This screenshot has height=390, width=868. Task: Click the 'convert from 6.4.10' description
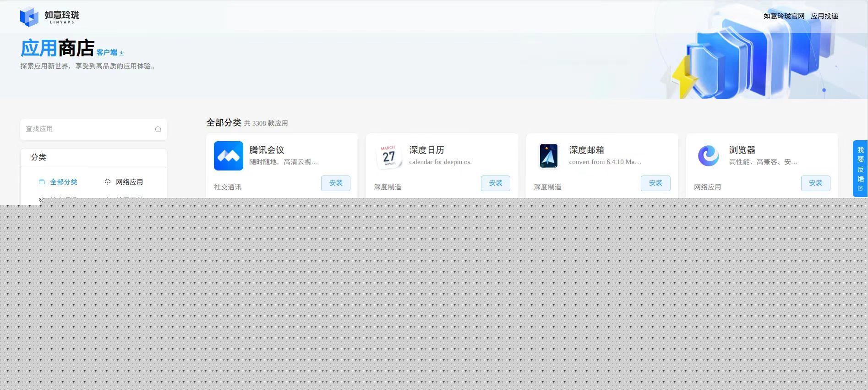(605, 162)
